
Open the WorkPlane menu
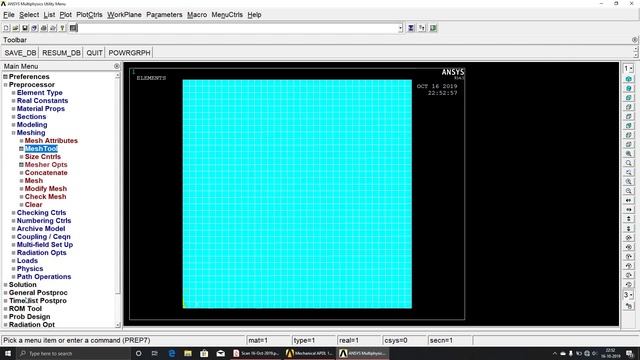(124, 15)
